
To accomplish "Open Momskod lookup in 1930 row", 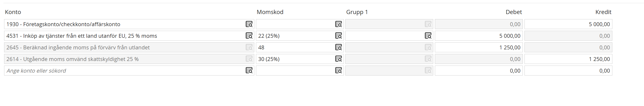I will tap(338, 24).
